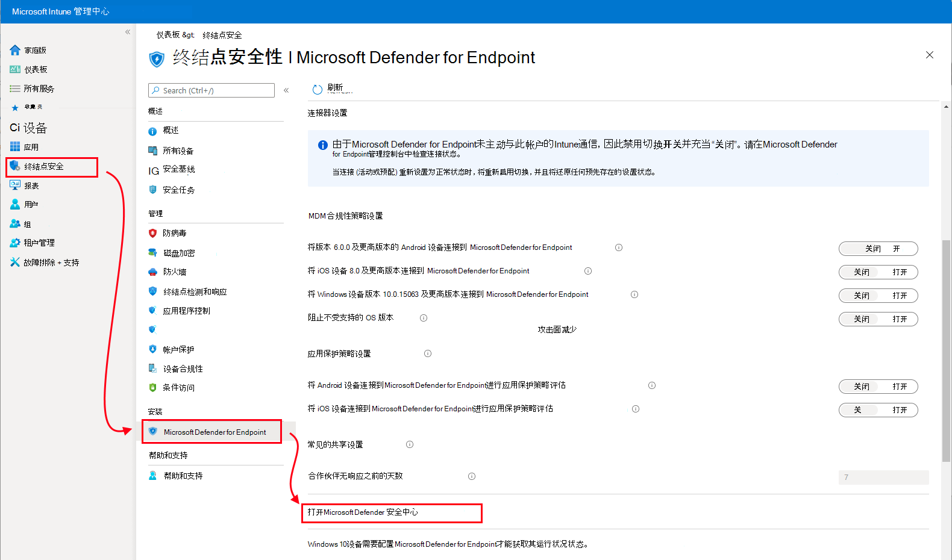
Task: Click the Home house icon in sidebar
Action: tap(15, 50)
